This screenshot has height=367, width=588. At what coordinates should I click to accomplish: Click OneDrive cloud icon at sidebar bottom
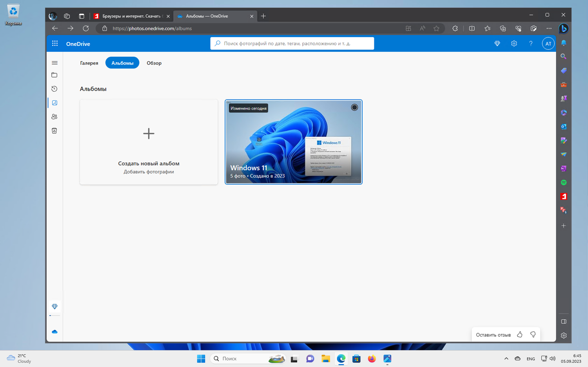54,332
